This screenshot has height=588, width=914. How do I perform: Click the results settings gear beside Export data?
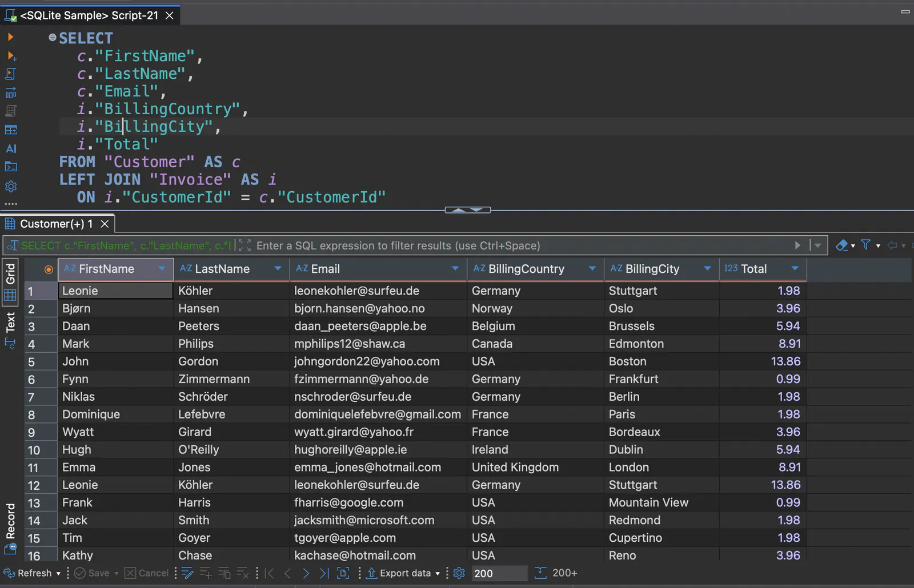click(x=459, y=573)
